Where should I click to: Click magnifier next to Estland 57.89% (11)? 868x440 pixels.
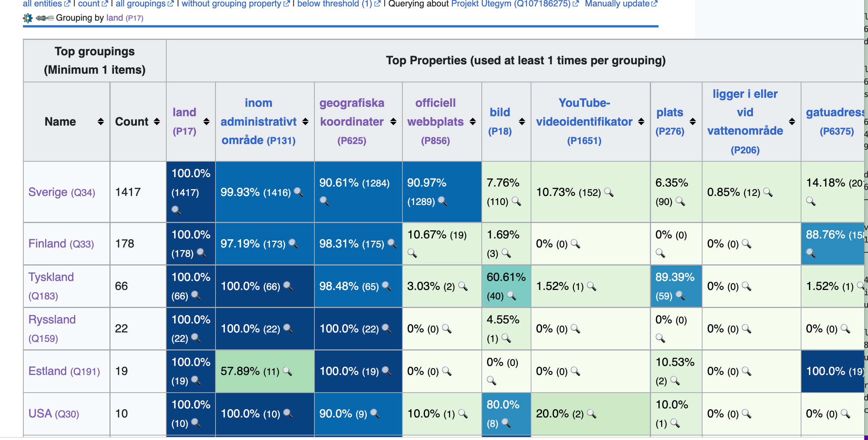[287, 371]
